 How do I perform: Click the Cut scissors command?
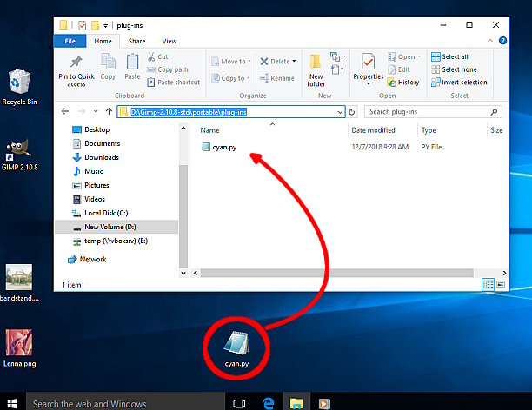(x=157, y=56)
